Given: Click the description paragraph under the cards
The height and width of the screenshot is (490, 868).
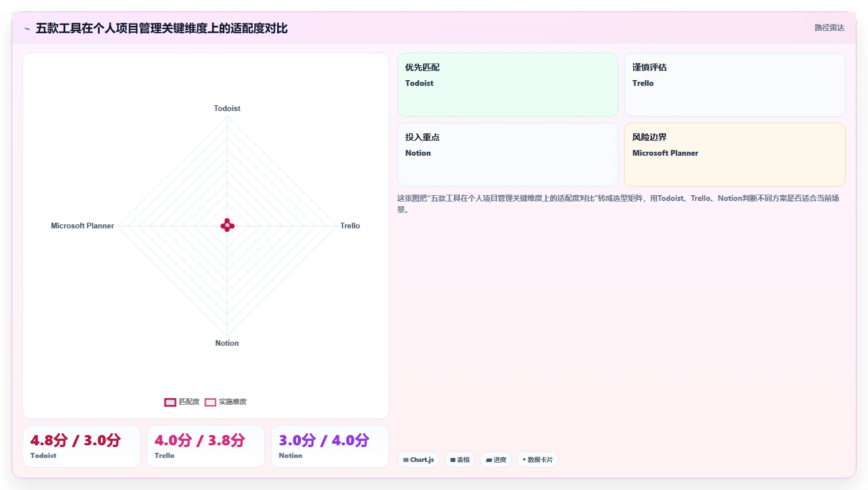Looking at the screenshot, I should click(618, 204).
